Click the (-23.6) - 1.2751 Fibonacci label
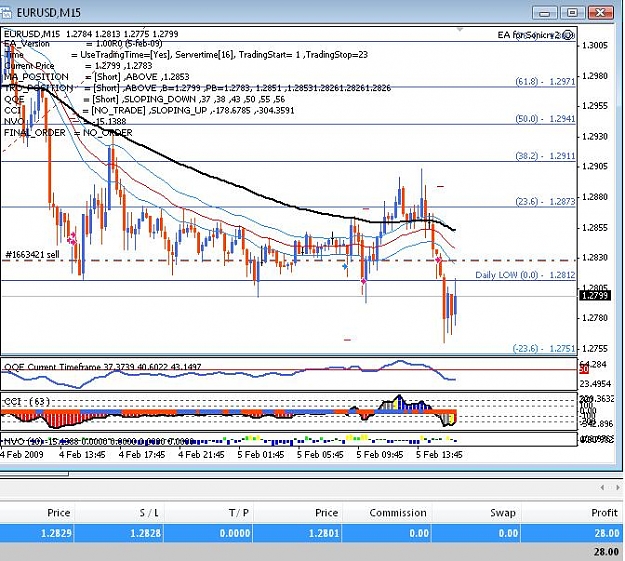The image size is (625, 561). coord(544,348)
